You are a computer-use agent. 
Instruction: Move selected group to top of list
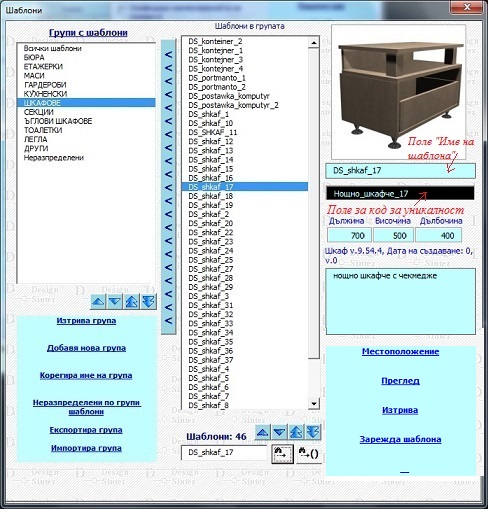pos(132,302)
